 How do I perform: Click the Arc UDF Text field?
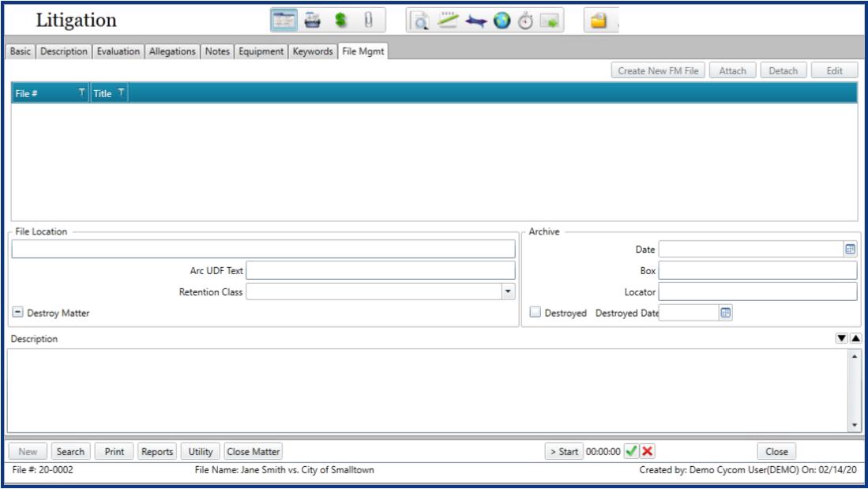click(381, 271)
